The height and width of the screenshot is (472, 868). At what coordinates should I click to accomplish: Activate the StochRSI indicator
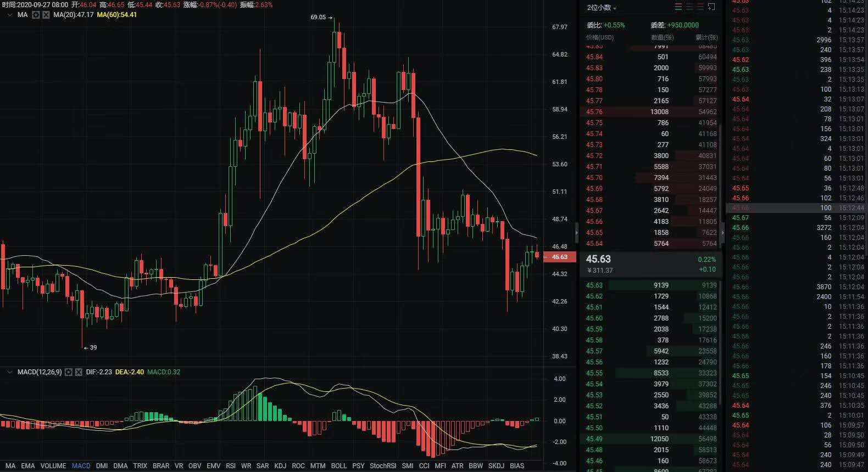(x=383, y=465)
